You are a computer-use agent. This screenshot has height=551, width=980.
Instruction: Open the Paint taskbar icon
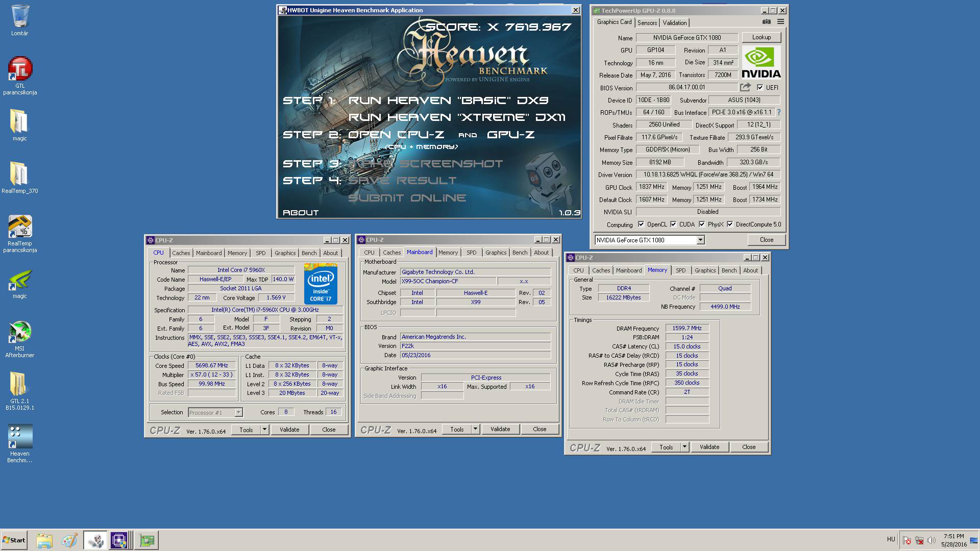tap(69, 540)
